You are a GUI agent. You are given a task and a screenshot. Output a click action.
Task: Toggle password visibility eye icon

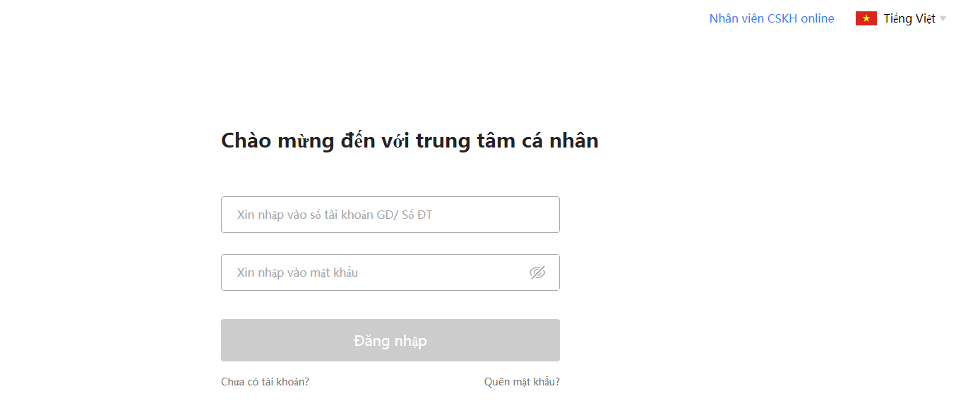click(x=537, y=272)
